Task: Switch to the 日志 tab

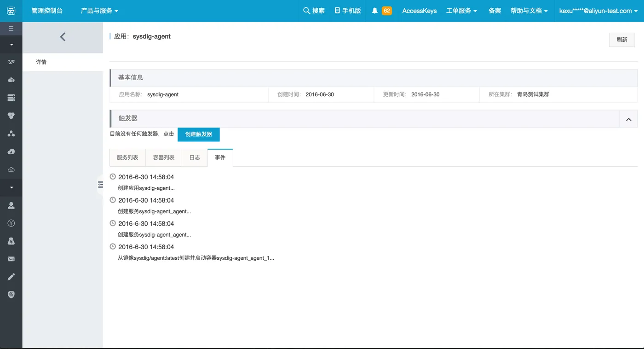Action: 195,157
